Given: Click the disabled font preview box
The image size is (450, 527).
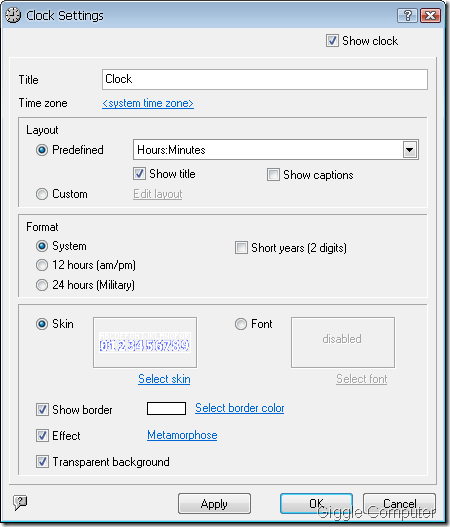Looking at the screenshot, I should [343, 342].
